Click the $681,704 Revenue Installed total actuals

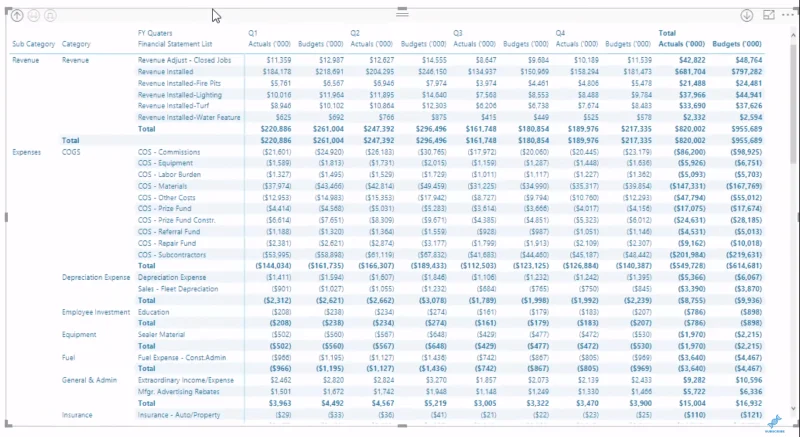point(690,72)
